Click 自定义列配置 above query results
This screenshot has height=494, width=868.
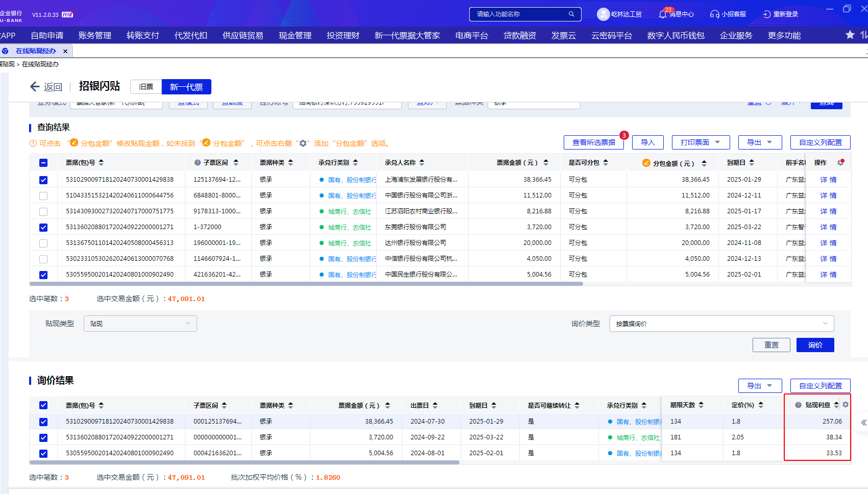(821, 142)
